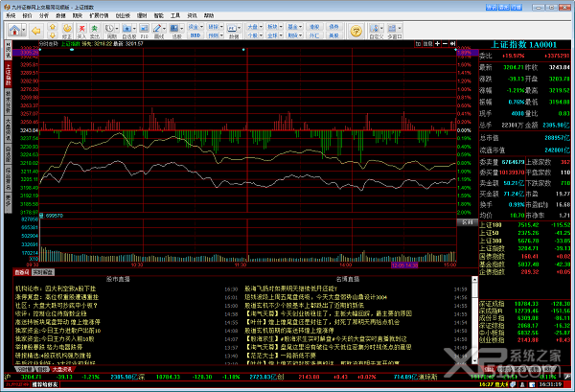Viewport: 575px width, 392px height.
Task: Click the 推荐给好友 button in the status bar
Action: (45, 384)
